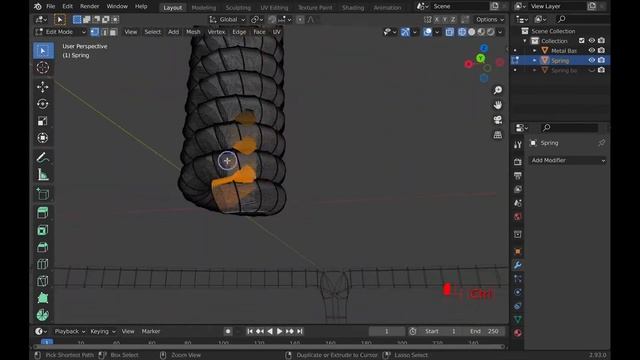Switch to the Modeling workspace tab
The image size is (640, 360).
[x=204, y=7]
